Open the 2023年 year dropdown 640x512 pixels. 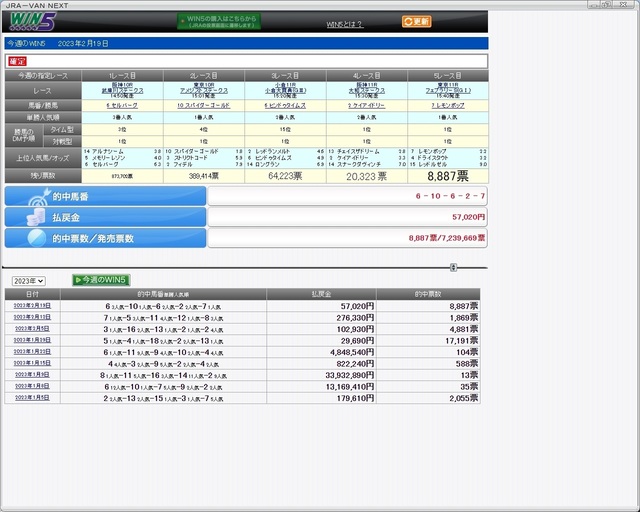[27, 280]
